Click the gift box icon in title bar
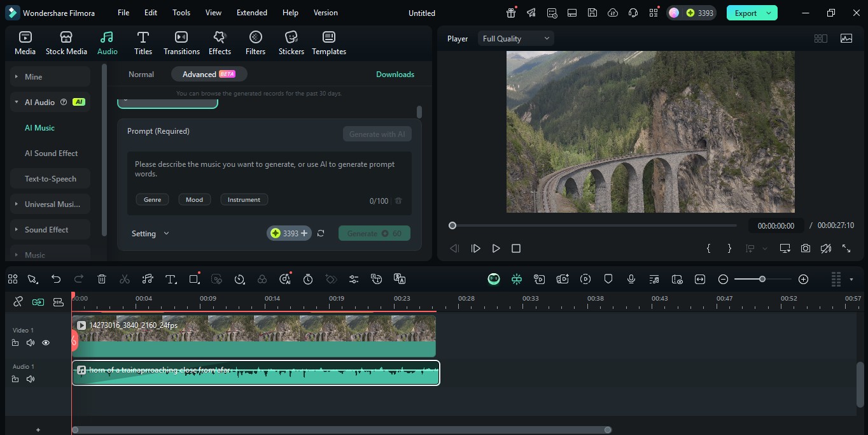Viewport: 868px width, 435px height. (x=511, y=13)
